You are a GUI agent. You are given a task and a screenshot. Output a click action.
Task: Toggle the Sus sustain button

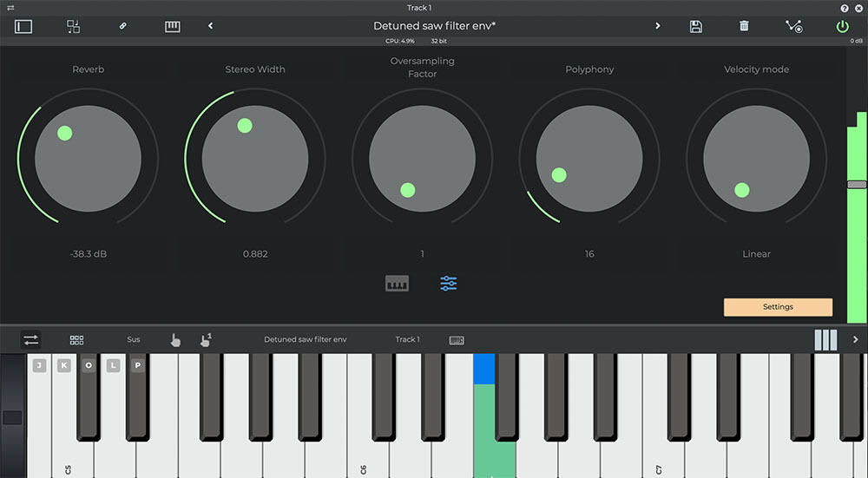point(134,339)
